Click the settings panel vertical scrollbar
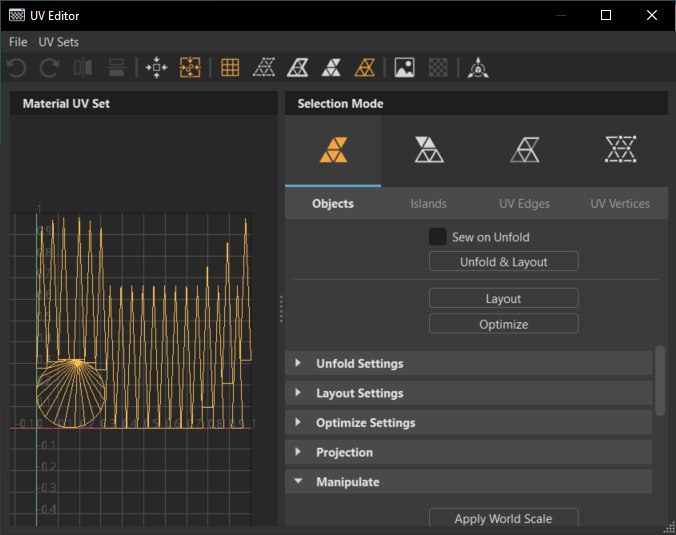 click(x=660, y=380)
